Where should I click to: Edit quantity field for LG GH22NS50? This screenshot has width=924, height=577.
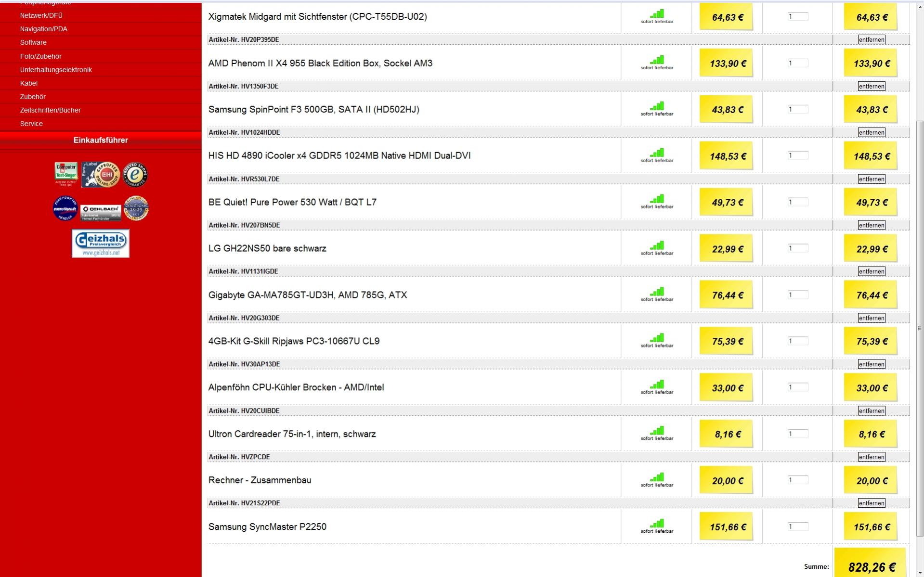click(798, 248)
